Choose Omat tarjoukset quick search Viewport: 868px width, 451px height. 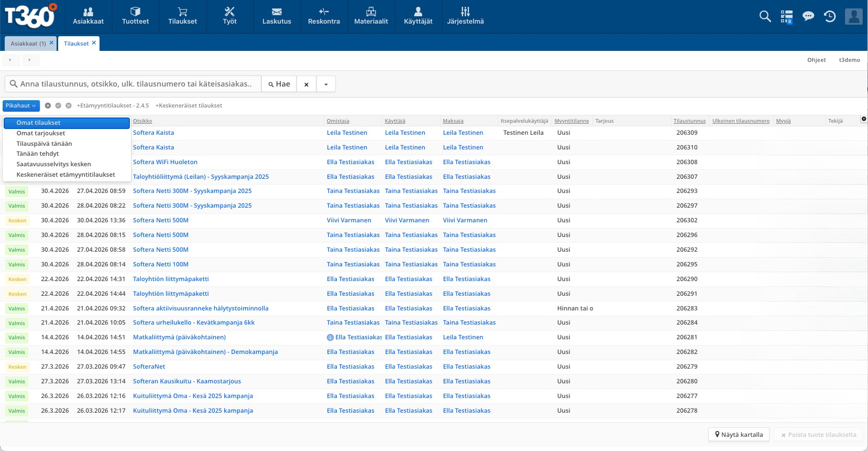click(x=67, y=133)
